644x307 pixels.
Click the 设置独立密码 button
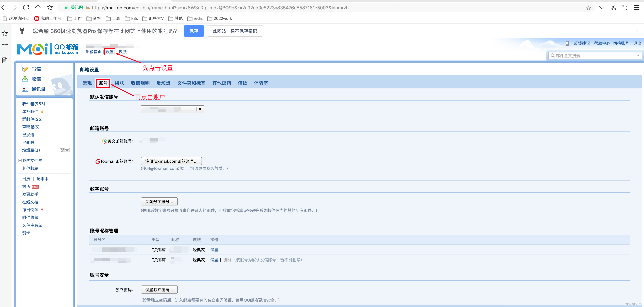pyautogui.click(x=159, y=290)
